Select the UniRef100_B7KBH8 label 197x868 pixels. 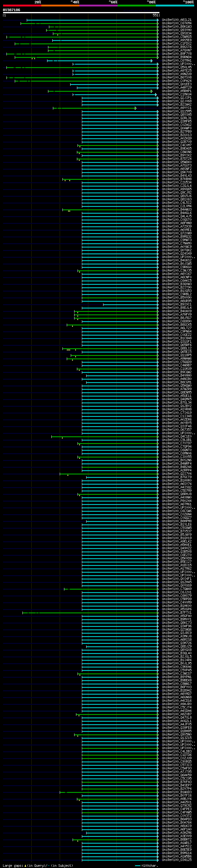point(176,179)
